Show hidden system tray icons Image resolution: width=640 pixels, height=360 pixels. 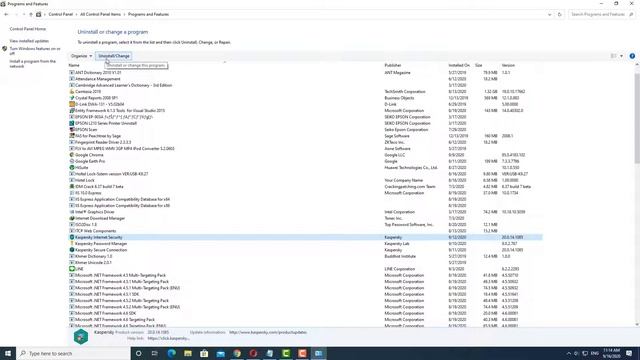pyautogui.click(x=569, y=353)
